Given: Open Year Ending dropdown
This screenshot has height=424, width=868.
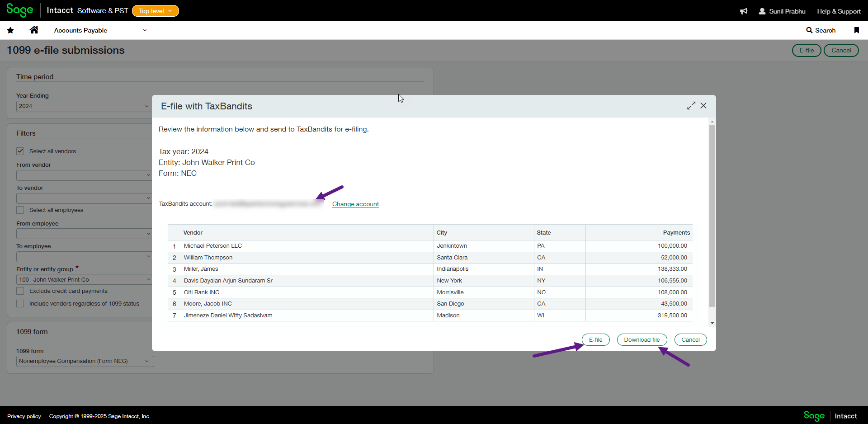Looking at the screenshot, I should (x=83, y=106).
